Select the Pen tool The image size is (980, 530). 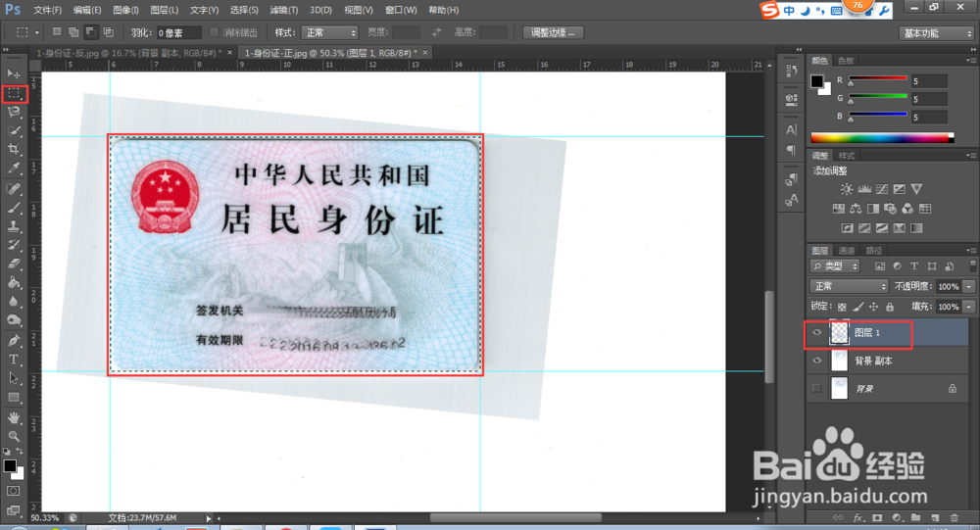coord(14,341)
